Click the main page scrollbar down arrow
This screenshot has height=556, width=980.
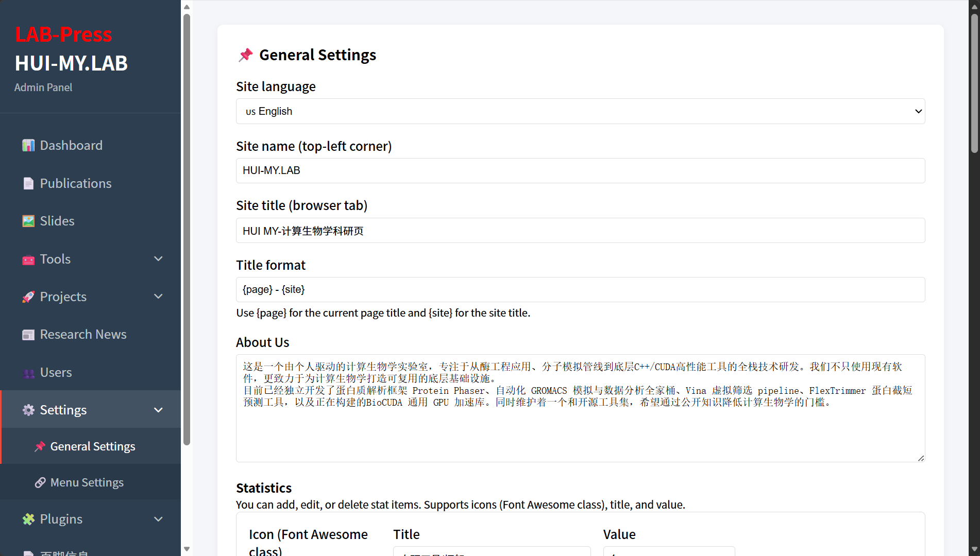pyautogui.click(x=974, y=549)
